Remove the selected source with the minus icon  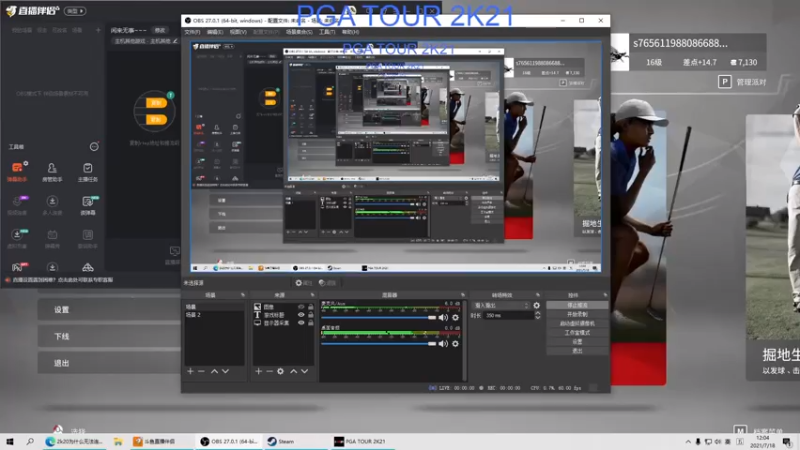[x=269, y=371]
